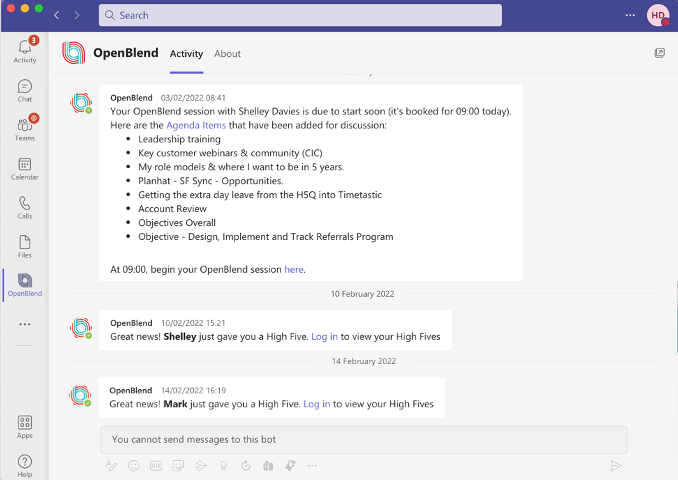Go back with the navigation arrow
The width and height of the screenshot is (678, 480).
pos(57,15)
